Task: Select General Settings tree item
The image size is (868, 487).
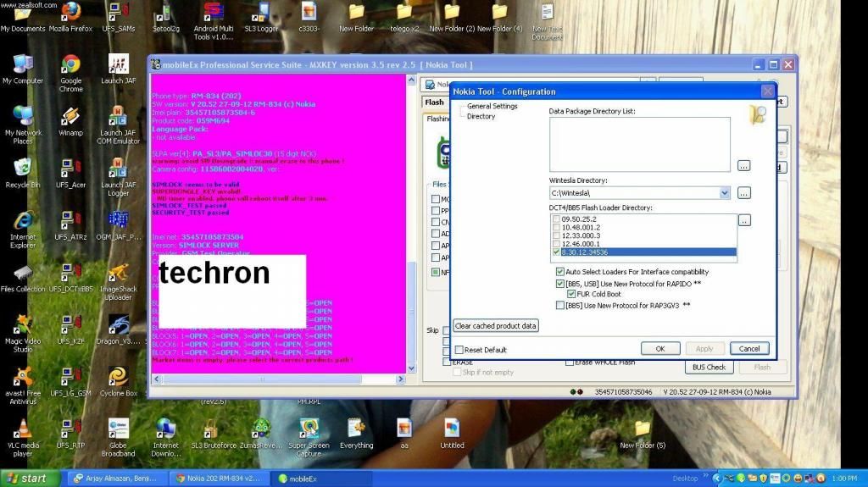Action: click(492, 106)
